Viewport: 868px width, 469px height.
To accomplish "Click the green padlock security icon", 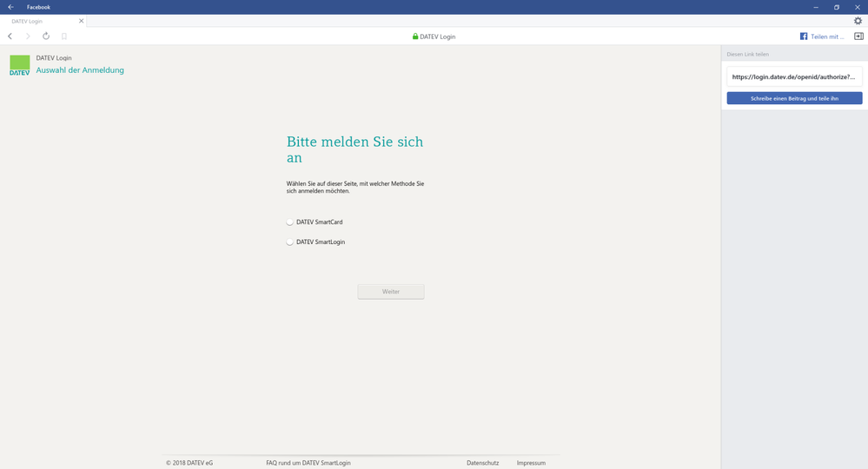I will 415,36.
